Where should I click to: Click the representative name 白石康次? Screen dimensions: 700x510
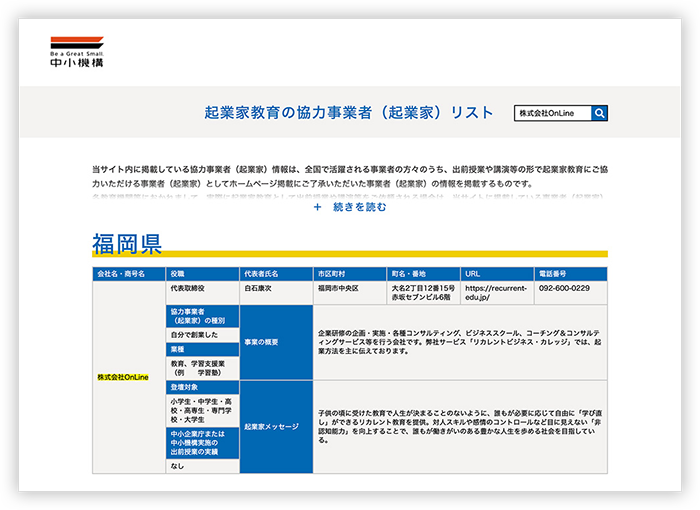[x=260, y=288]
